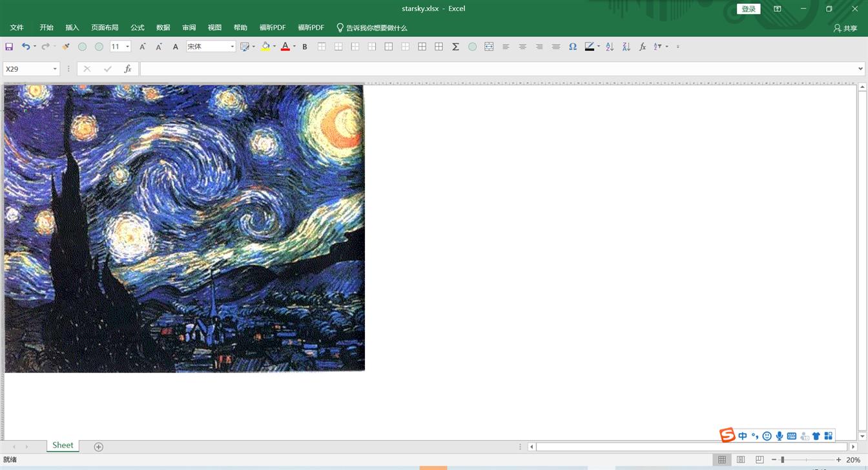Switch to Page Break Preview

point(759,460)
